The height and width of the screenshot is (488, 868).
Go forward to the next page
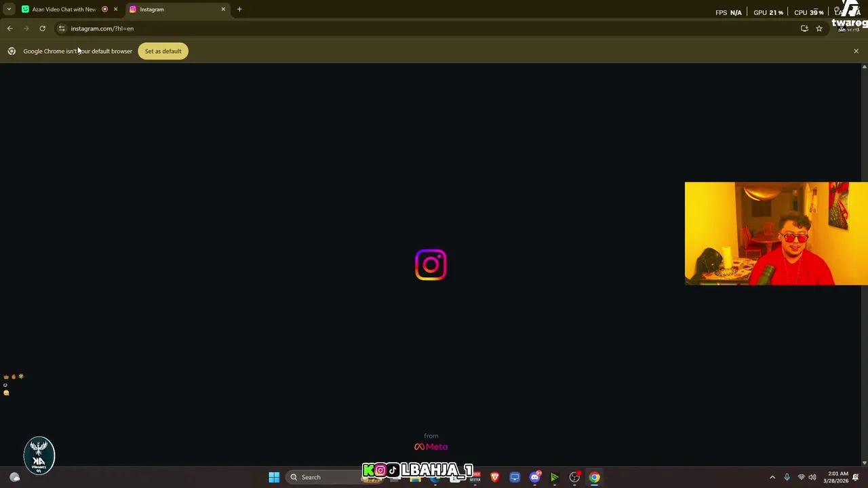(x=26, y=28)
